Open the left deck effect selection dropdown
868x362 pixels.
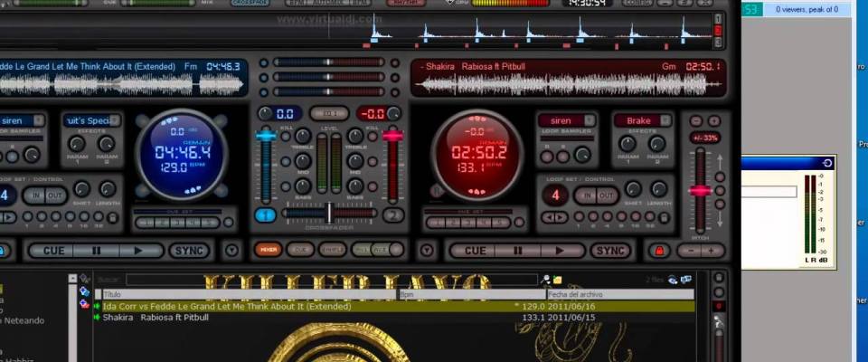point(115,120)
